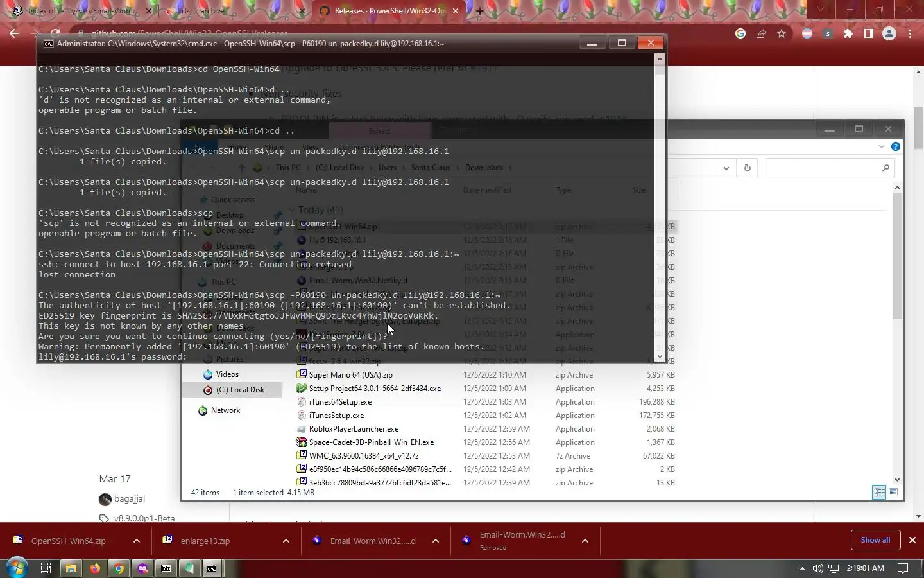Open a new Chrome tab with the plus button
The width and height of the screenshot is (924, 578).
[x=479, y=11]
